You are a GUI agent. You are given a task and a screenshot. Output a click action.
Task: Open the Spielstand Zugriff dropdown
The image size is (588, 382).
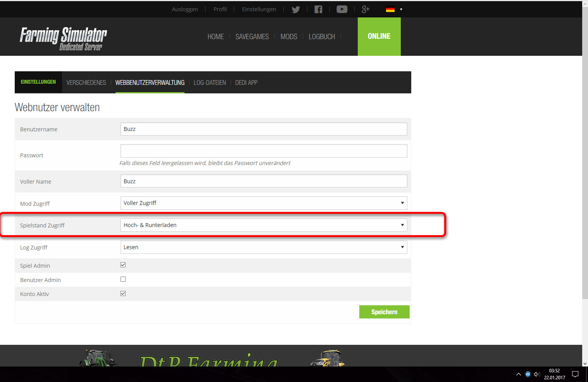(x=264, y=225)
